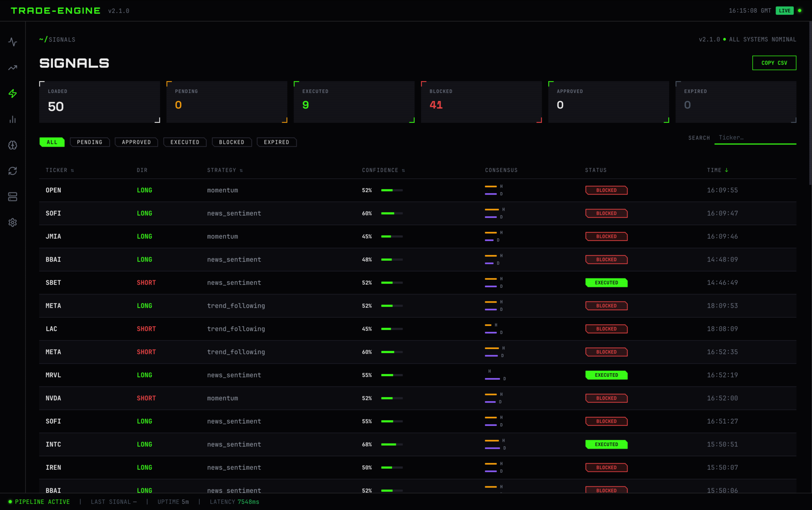Image resolution: width=812 pixels, height=510 pixels.
Task: Click the BLOCKED badge for OPEN
Action: 606,190
